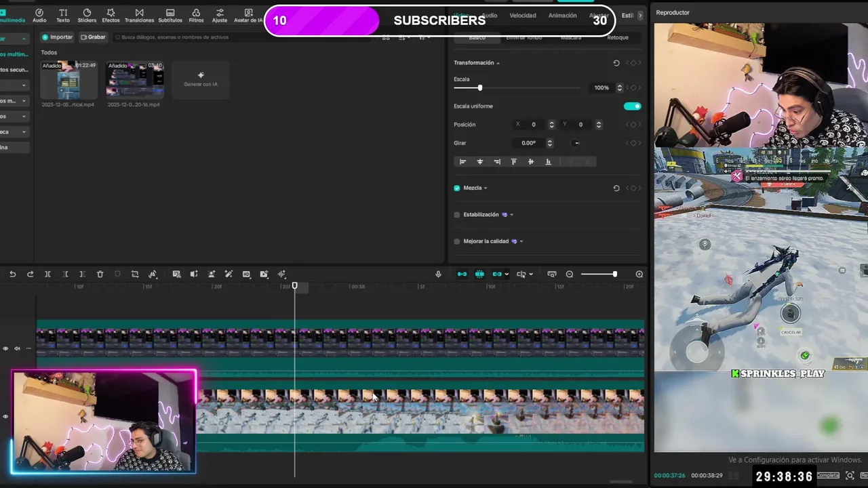
Task: Open the Transiciones tab
Action: (x=139, y=16)
